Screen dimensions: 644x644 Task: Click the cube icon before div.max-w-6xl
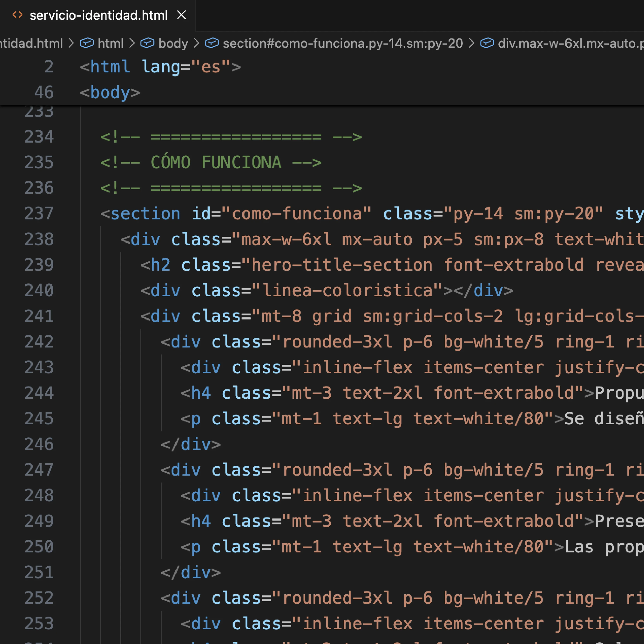point(487,43)
